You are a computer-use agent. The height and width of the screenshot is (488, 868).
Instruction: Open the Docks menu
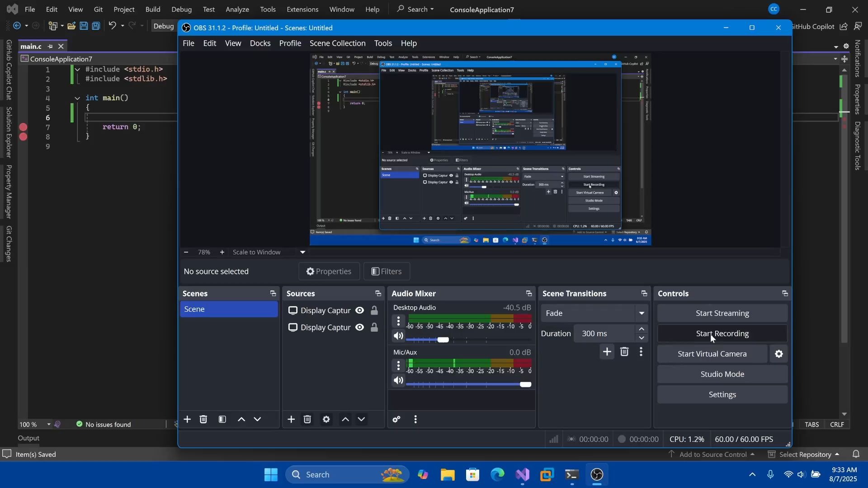[260, 43]
